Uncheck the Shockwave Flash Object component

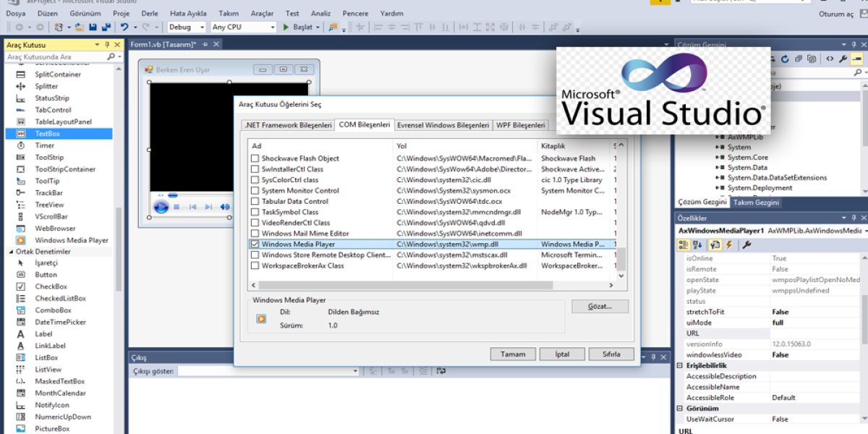point(256,158)
